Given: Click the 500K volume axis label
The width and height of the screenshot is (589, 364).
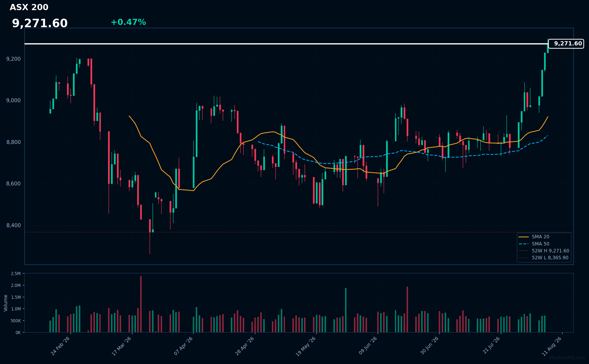Looking at the screenshot, I should (16, 321).
